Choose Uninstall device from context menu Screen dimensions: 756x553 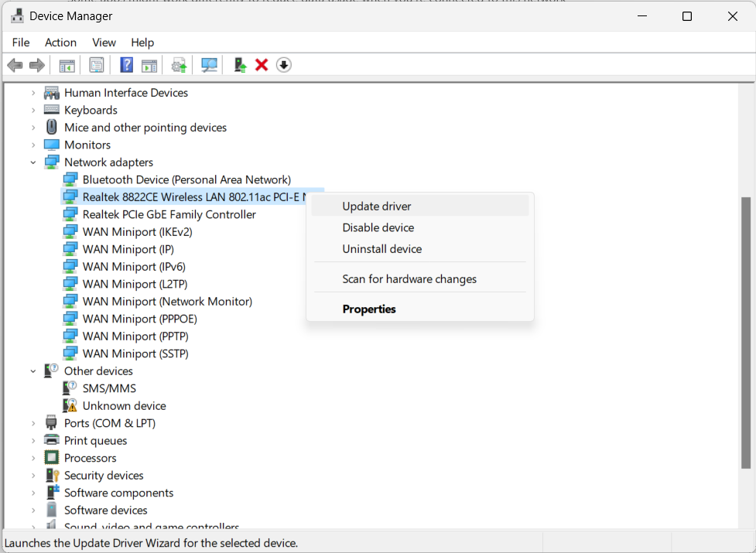click(382, 249)
